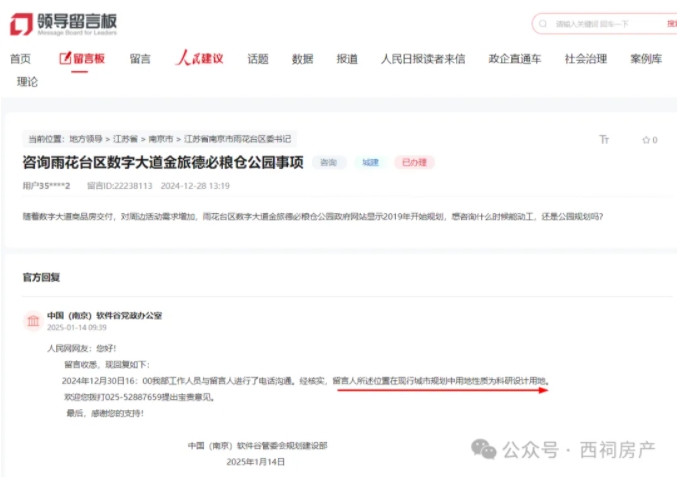
Task: Click the 江苏省 breadcrumb link
Action: [125, 139]
